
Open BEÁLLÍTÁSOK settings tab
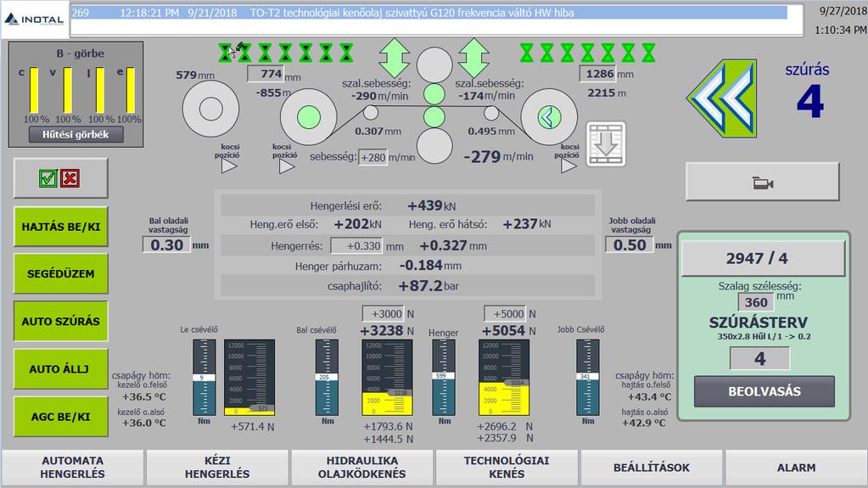pyautogui.click(x=652, y=468)
